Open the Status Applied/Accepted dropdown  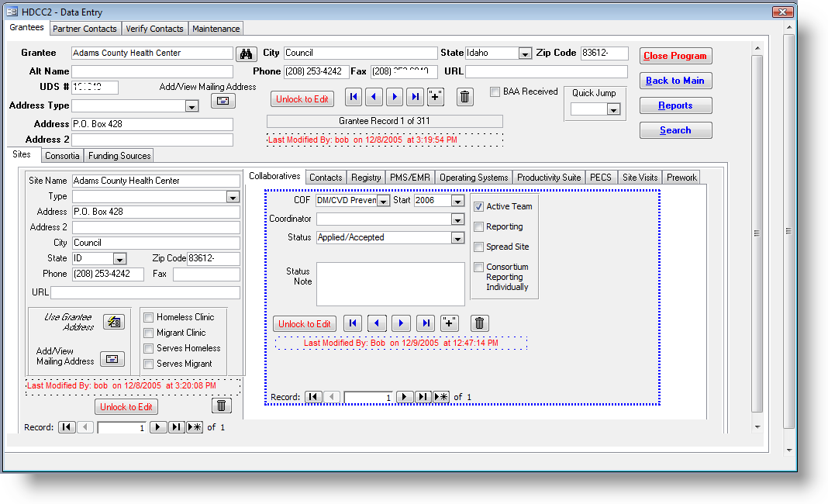click(x=458, y=238)
